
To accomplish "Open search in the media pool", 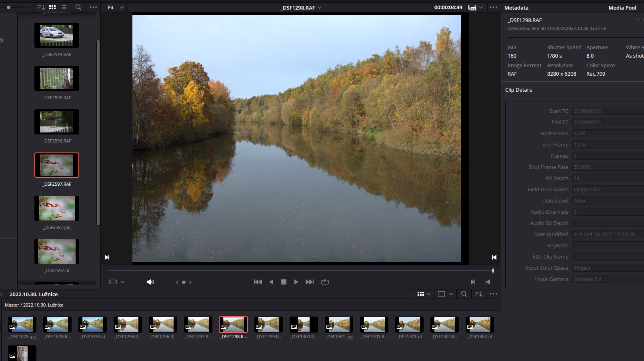I will [x=464, y=294].
